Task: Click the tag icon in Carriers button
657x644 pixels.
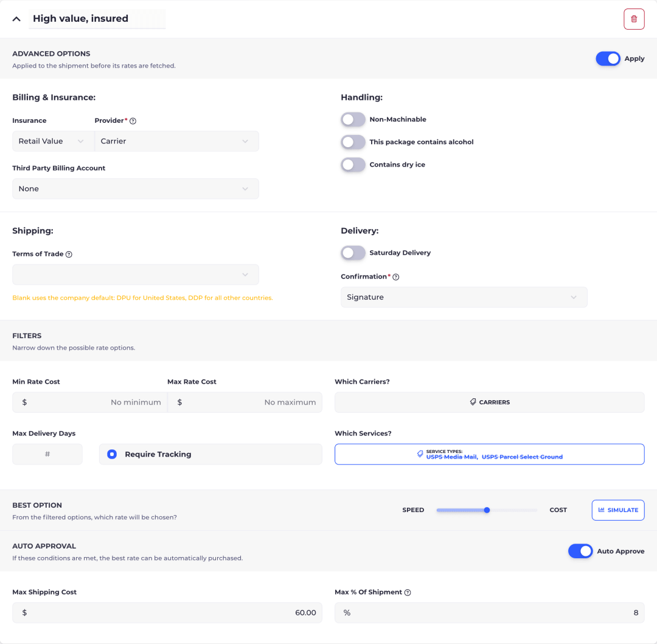Action: (x=473, y=402)
